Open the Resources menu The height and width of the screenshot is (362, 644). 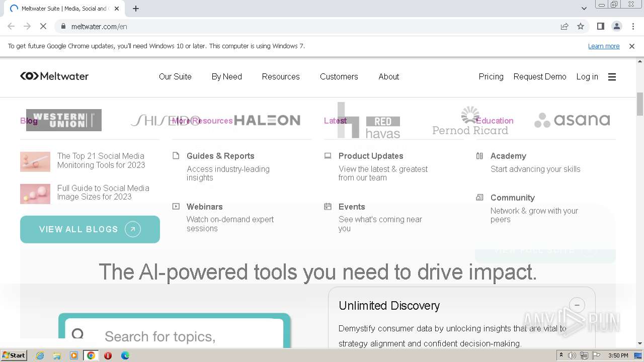pyautogui.click(x=281, y=76)
